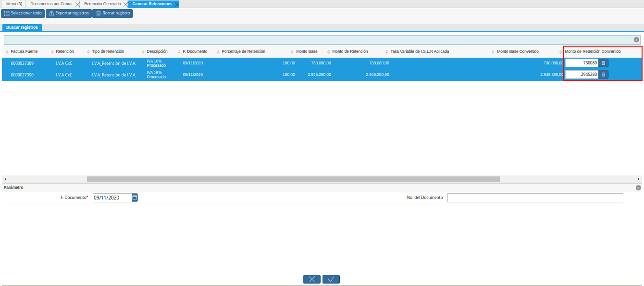
Task: Sort by Retención column header
Action: 65,51
